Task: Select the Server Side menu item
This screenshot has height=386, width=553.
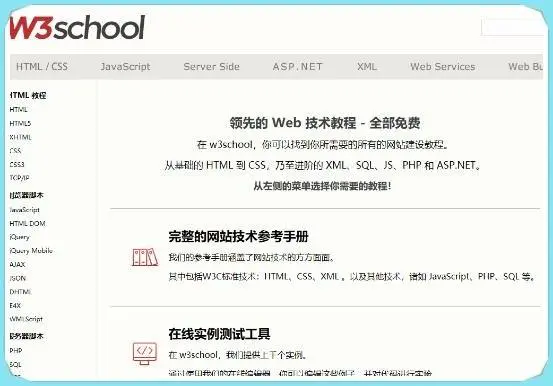Action: pos(211,66)
